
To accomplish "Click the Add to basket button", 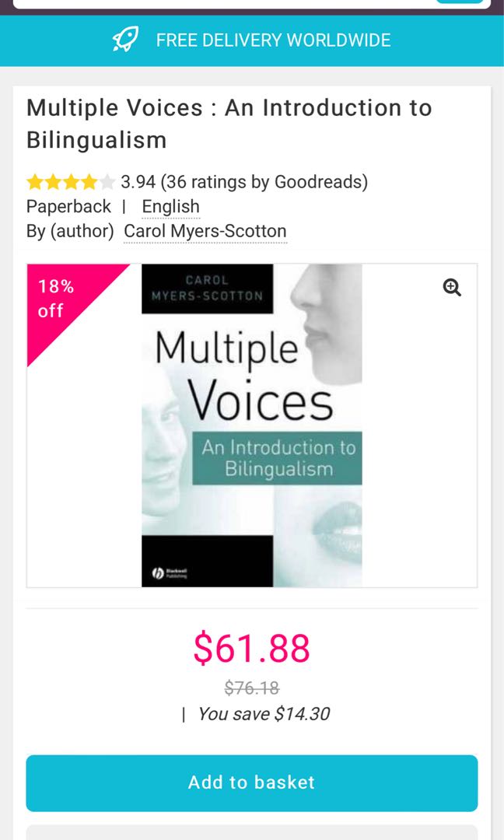I will (252, 782).
